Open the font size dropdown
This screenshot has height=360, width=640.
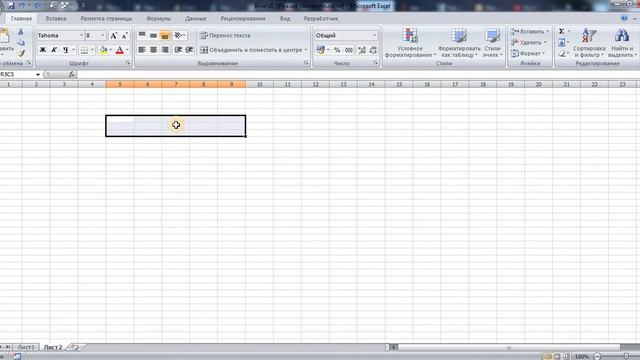coord(103,36)
